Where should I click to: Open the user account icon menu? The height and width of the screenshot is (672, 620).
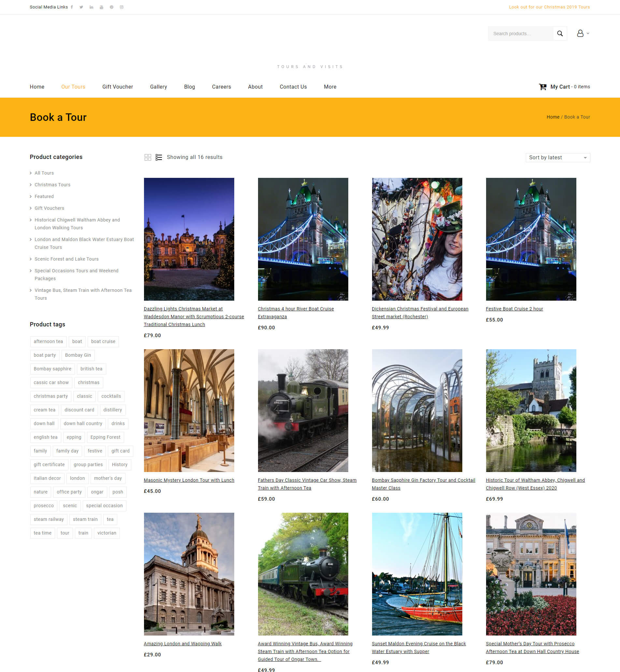pyautogui.click(x=580, y=33)
